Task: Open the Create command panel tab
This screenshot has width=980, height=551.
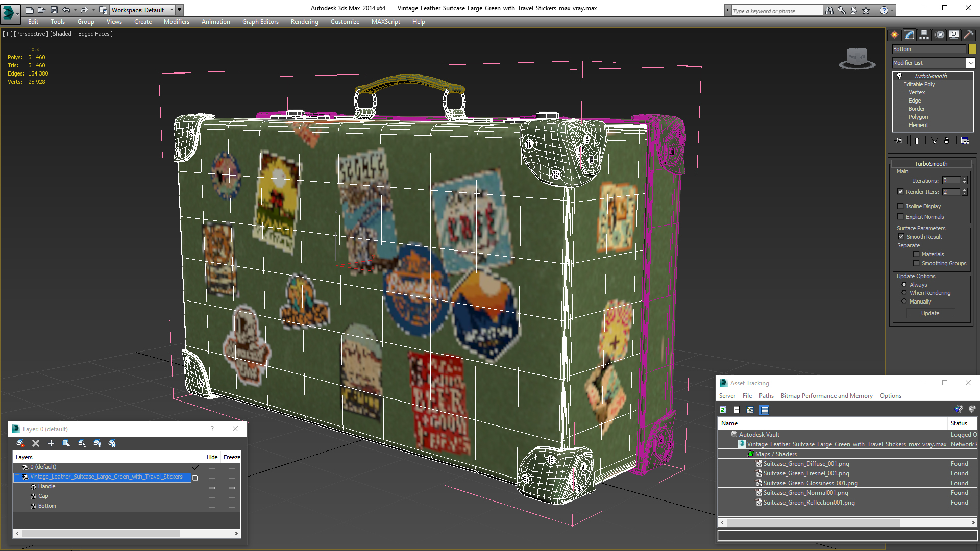Action: [894, 35]
